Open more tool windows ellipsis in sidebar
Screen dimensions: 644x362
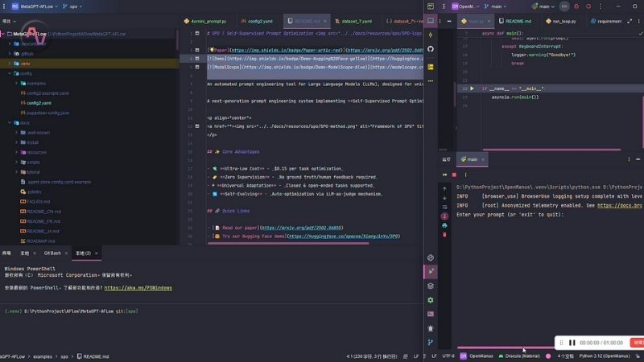[431, 81]
